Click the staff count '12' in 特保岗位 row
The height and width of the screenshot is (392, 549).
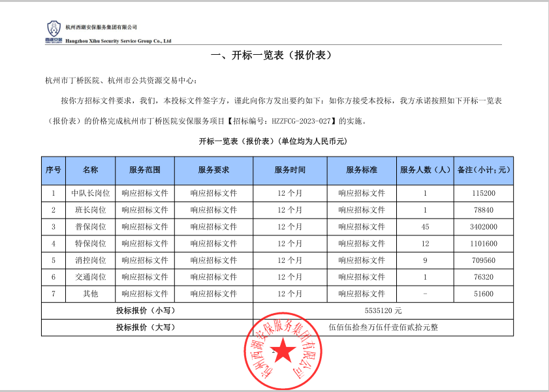(x=425, y=243)
